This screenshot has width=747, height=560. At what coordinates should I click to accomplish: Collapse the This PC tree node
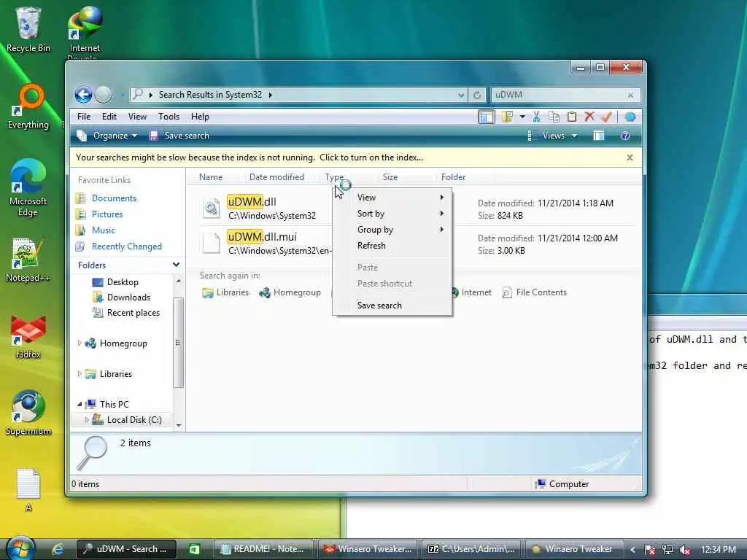coord(80,404)
